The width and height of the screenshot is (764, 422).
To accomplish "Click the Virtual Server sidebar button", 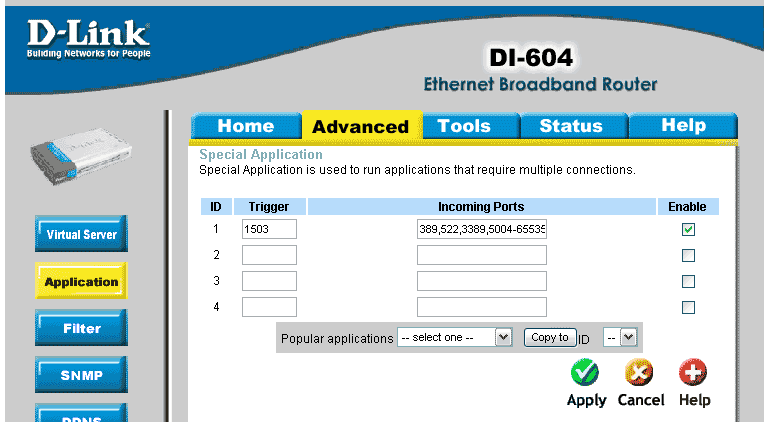I will pyautogui.click(x=81, y=234).
